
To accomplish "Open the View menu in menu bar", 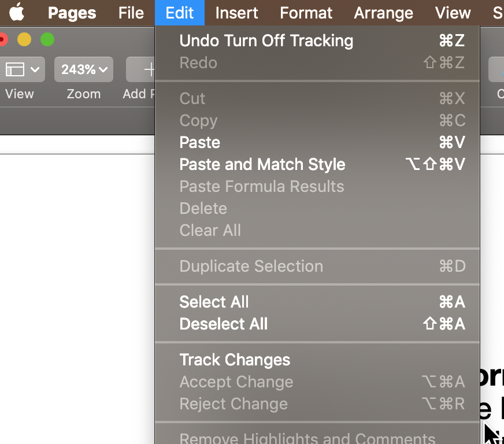I will [x=453, y=12].
